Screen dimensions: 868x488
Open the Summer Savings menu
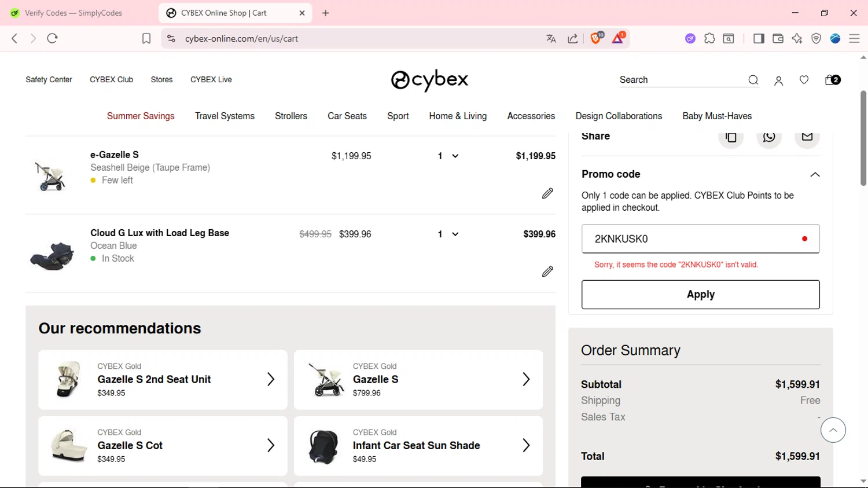coord(141,116)
